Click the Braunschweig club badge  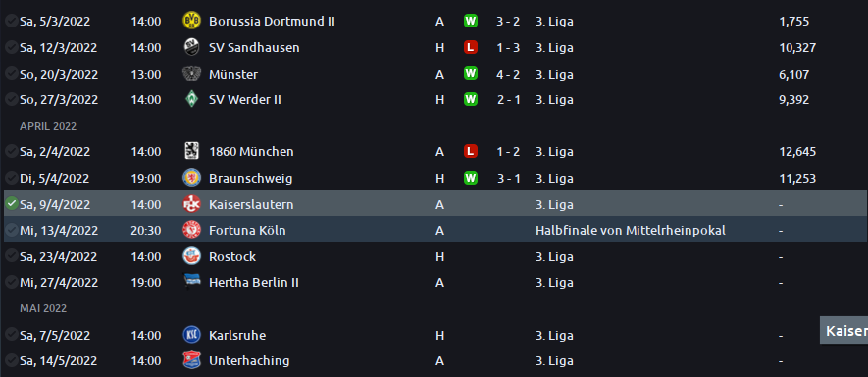point(191,178)
